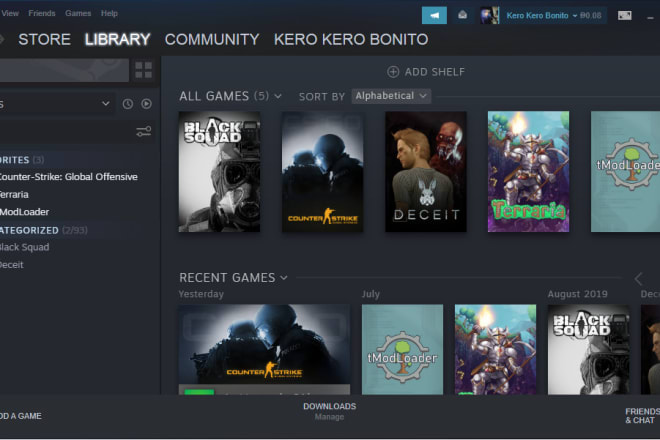This screenshot has height=440, width=660.
Task: Open the View menu
Action: pos(10,13)
